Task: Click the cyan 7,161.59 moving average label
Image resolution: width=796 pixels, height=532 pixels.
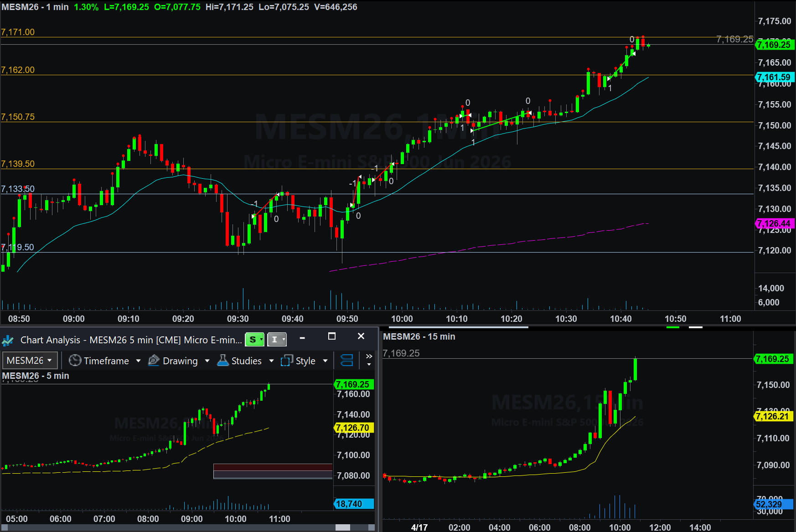Action: click(775, 77)
